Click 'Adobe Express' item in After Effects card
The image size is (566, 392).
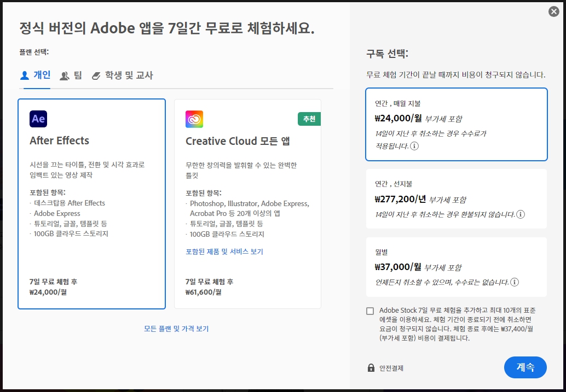[x=57, y=213]
